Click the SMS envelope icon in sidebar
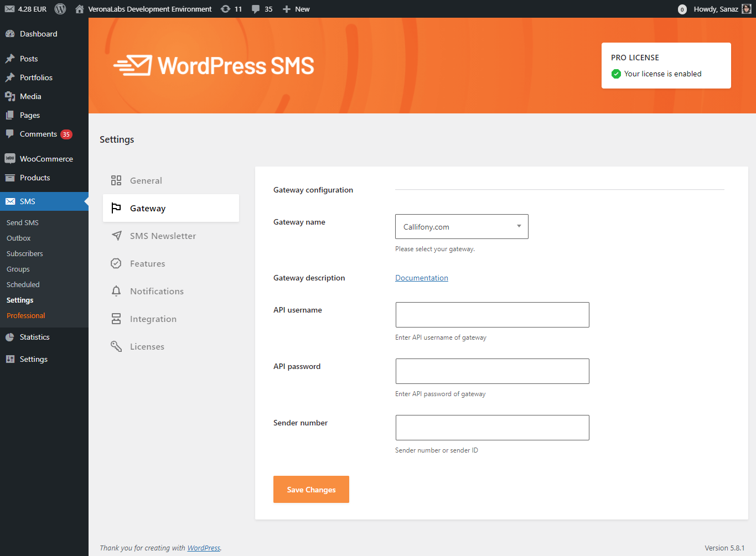 tap(10, 201)
